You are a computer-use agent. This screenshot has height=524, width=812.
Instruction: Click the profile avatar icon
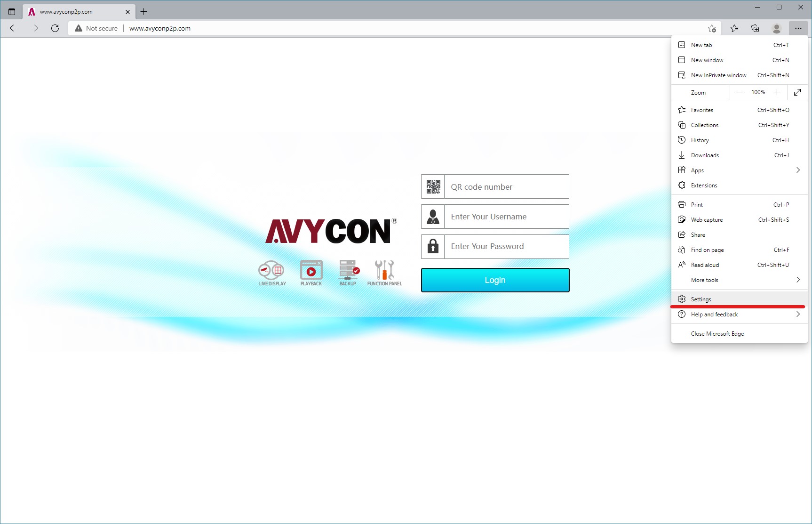(777, 29)
